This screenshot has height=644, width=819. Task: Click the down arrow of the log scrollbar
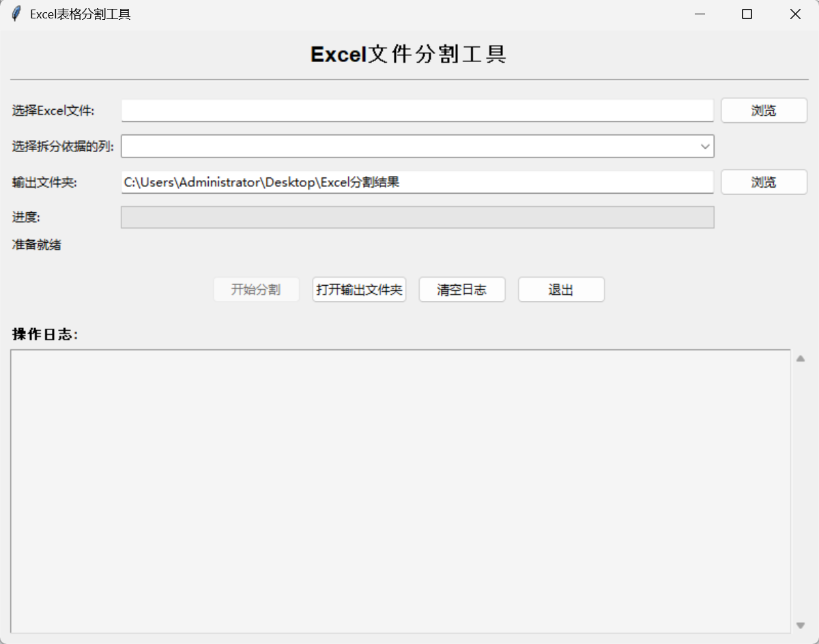tap(801, 624)
